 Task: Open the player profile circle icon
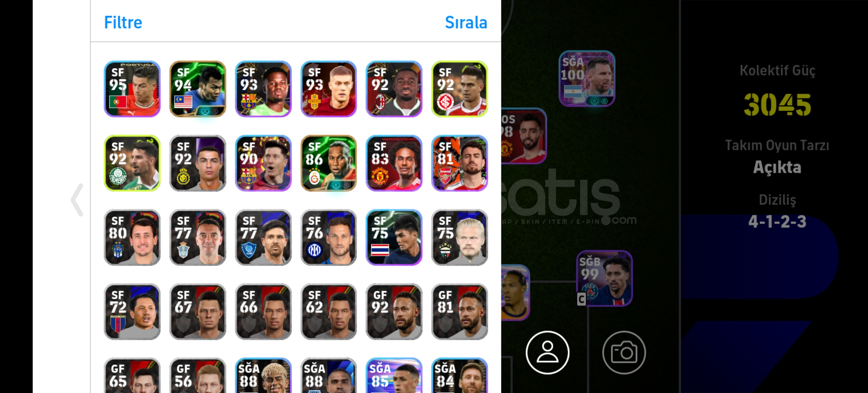547,352
